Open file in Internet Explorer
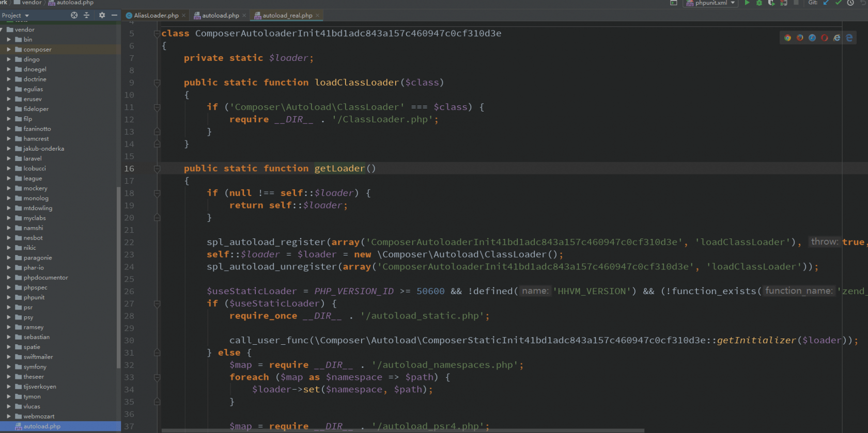 pos(837,38)
